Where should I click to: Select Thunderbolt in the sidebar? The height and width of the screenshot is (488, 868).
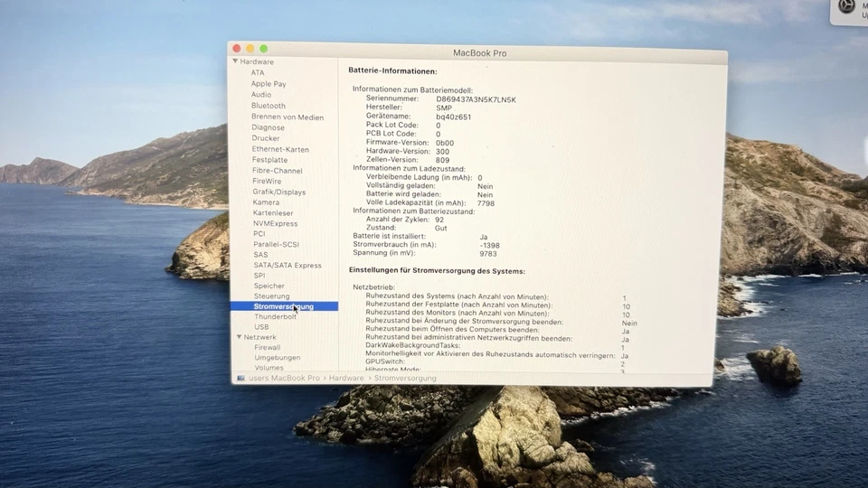(x=275, y=316)
